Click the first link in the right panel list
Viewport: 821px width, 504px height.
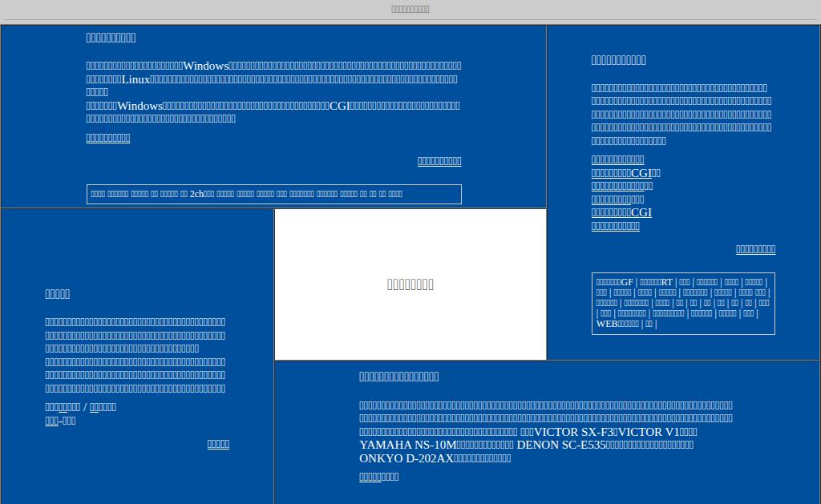617,159
